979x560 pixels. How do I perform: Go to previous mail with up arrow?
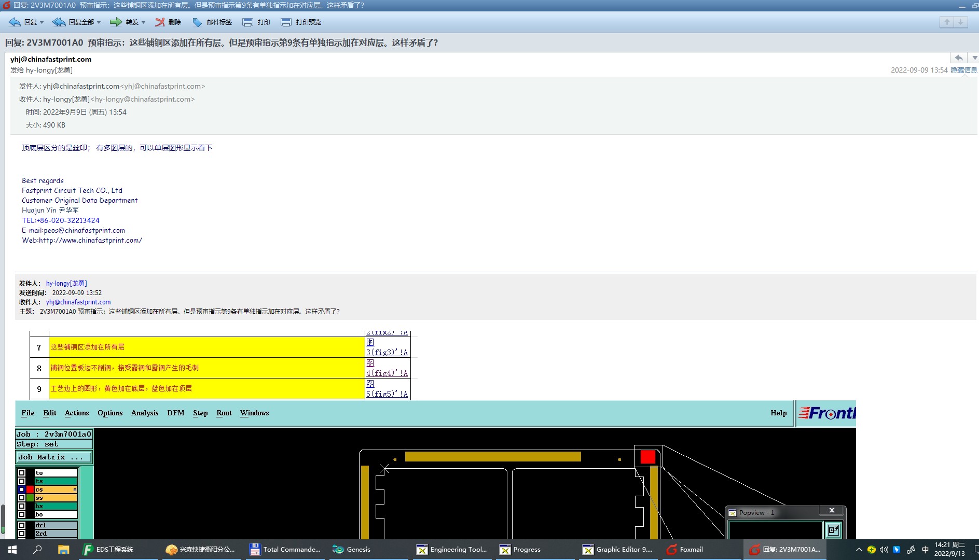click(x=947, y=22)
